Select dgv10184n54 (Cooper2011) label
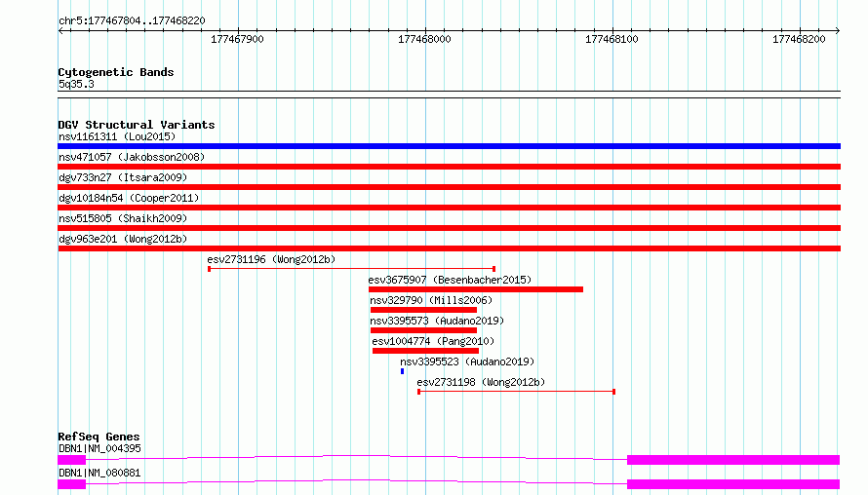 point(129,198)
